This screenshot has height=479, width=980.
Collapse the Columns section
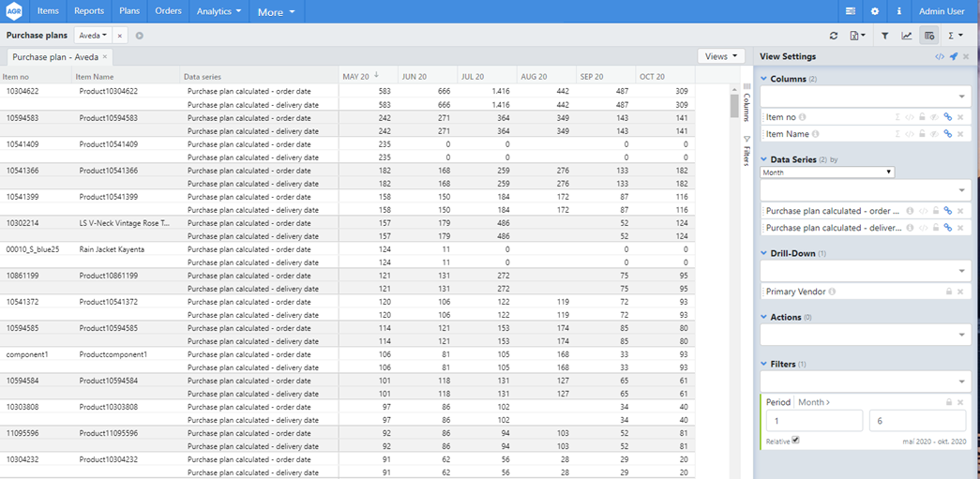(x=764, y=79)
